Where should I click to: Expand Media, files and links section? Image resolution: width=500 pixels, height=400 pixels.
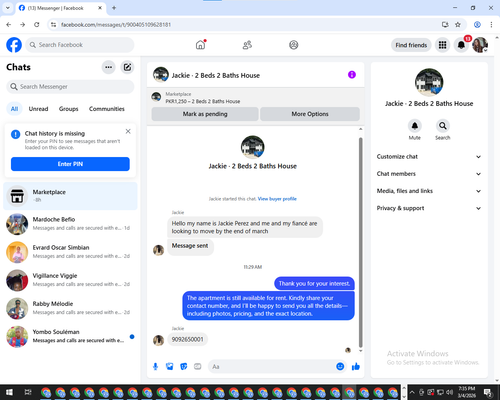(x=429, y=191)
